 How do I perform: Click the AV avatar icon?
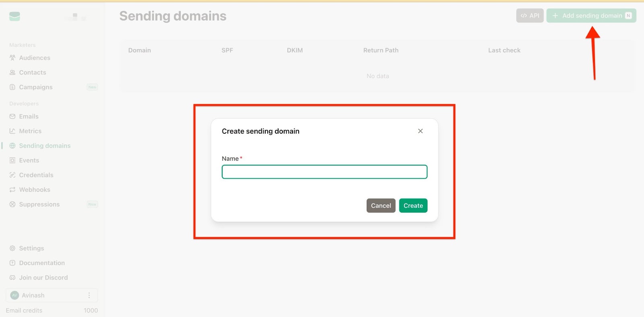pyautogui.click(x=14, y=295)
